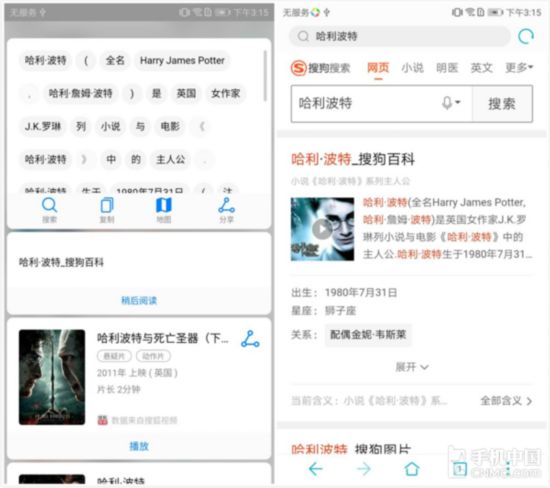Select the 'Harry James Potter' word chip
Screen dimensions: 550x488
click(x=182, y=60)
